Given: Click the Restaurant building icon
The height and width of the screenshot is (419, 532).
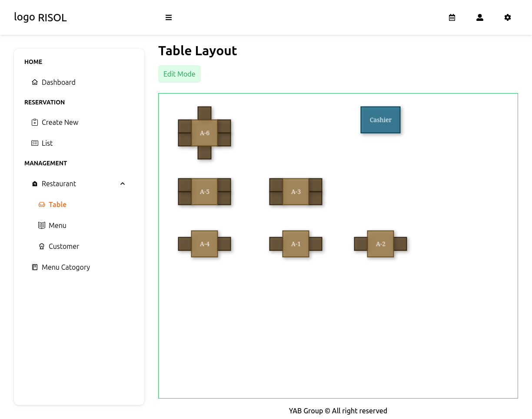Looking at the screenshot, I should [34, 183].
